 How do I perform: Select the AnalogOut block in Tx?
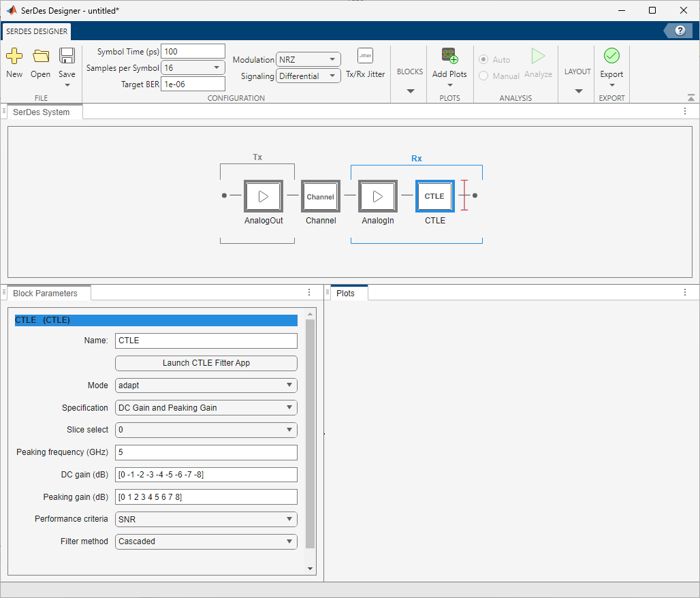[x=263, y=196]
